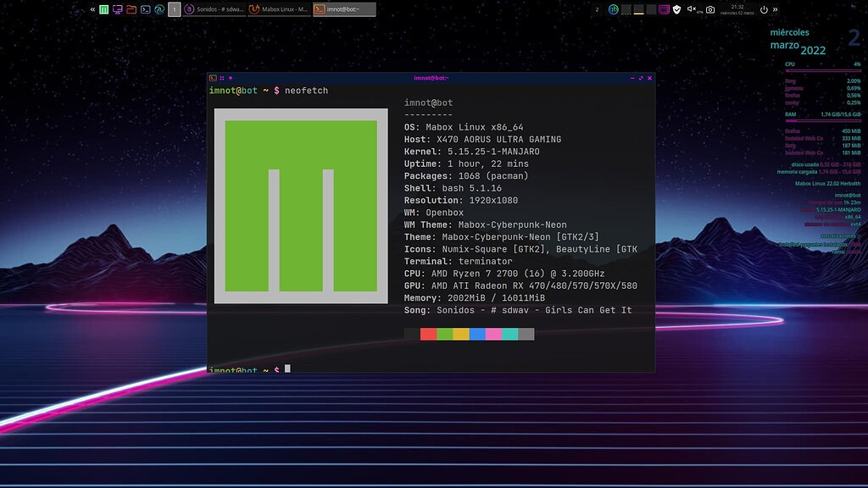Image resolution: width=868 pixels, height=488 pixels.
Task: Switch to workspace 1 indicator
Action: pyautogui.click(x=174, y=10)
